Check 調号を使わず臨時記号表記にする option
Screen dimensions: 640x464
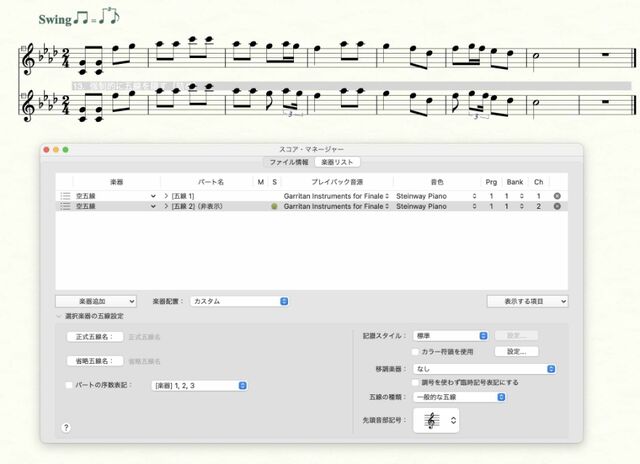pos(416,382)
